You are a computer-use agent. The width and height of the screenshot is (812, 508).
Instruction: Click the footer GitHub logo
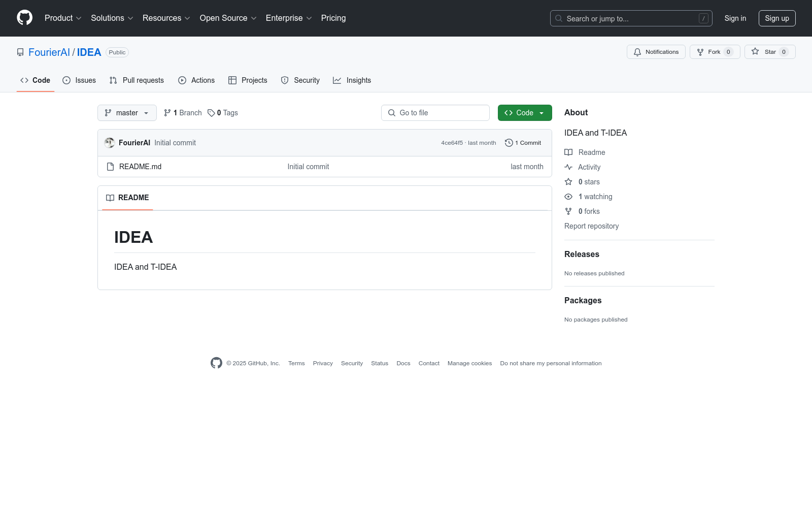(216, 363)
